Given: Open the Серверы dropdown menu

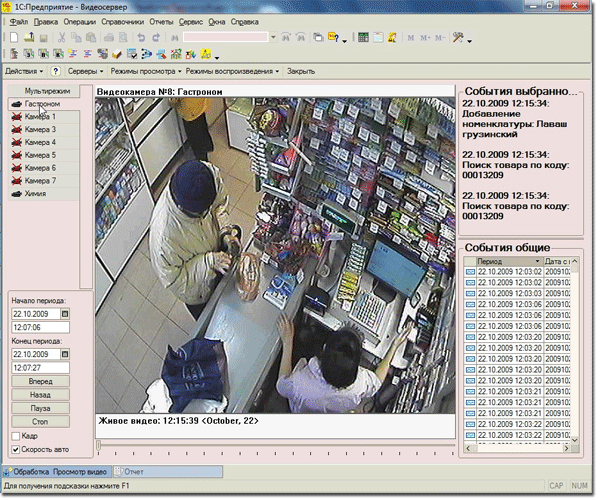Looking at the screenshot, I should click(87, 72).
